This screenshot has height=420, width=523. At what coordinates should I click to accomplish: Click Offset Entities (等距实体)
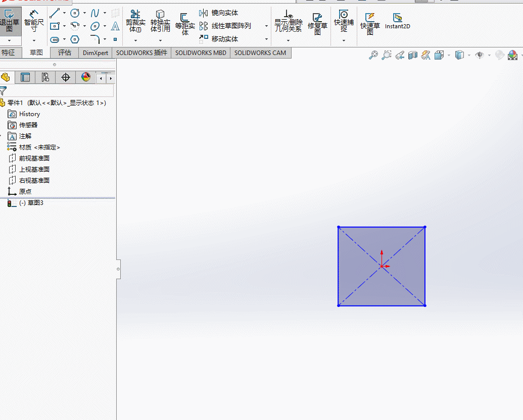185,23
